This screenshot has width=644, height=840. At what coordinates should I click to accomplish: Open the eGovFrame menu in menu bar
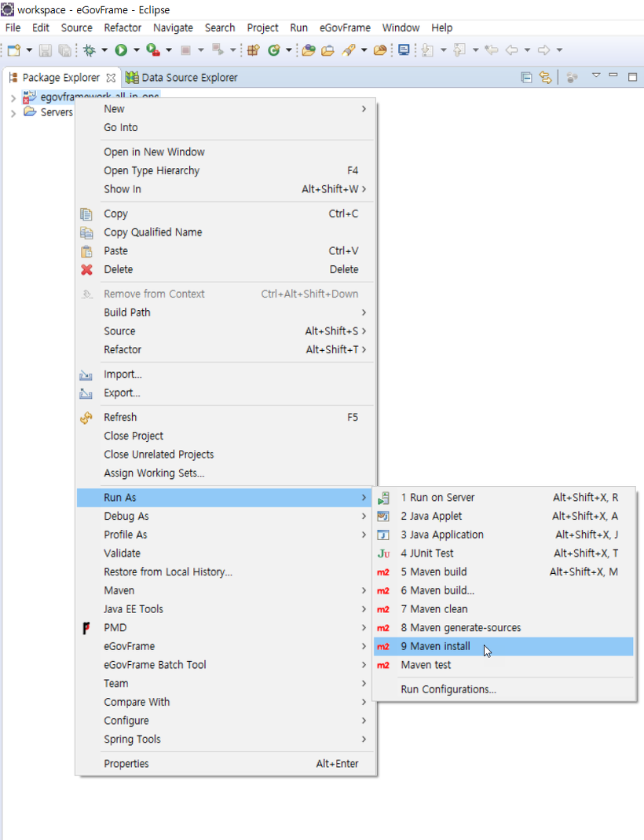[x=345, y=27]
